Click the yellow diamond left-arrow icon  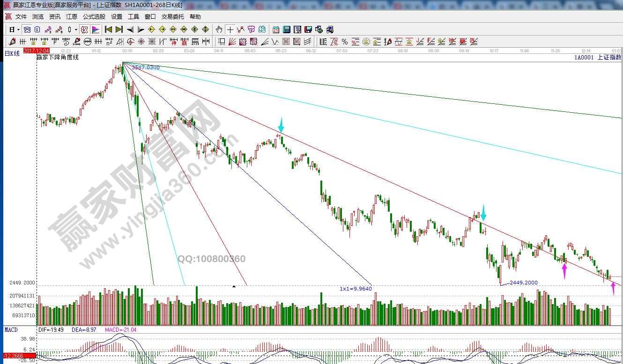click(x=151, y=29)
